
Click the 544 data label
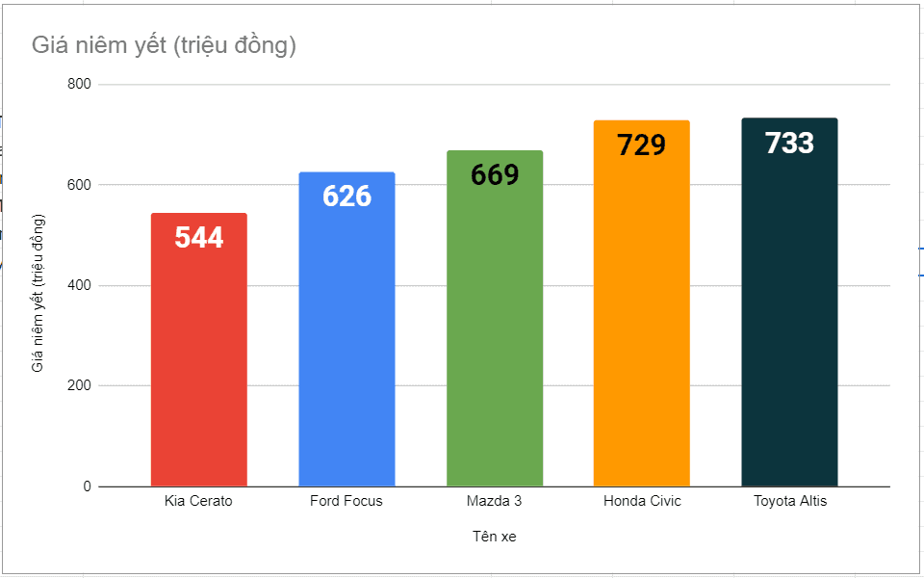point(199,238)
